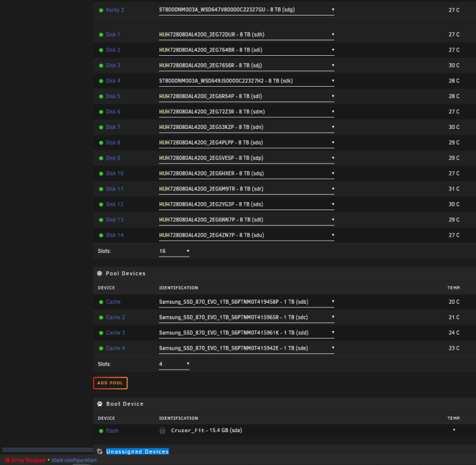Screen dimensions: 476x465
Task: Open the Cache 2 link
Action: [x=115, y=317]
